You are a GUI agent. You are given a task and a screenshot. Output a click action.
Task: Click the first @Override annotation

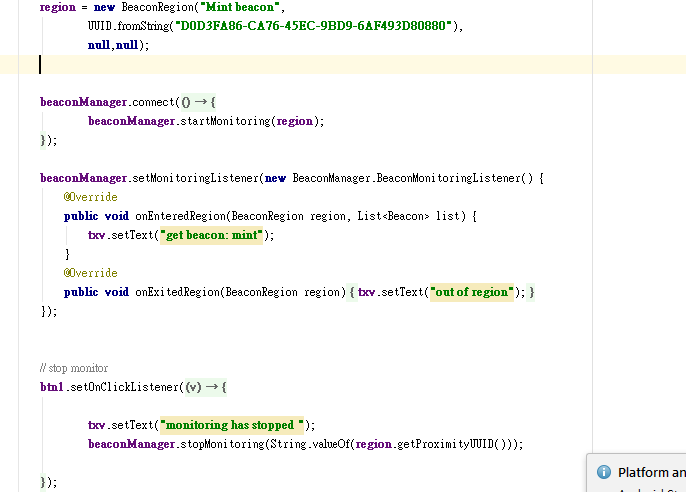click(90, 197)
